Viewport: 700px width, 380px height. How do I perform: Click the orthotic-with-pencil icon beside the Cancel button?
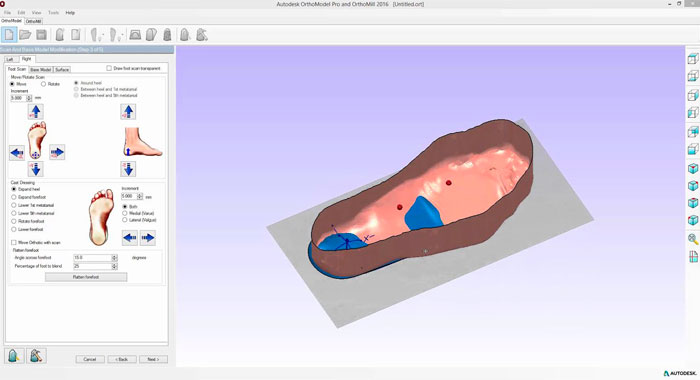[x=36, y=356]
